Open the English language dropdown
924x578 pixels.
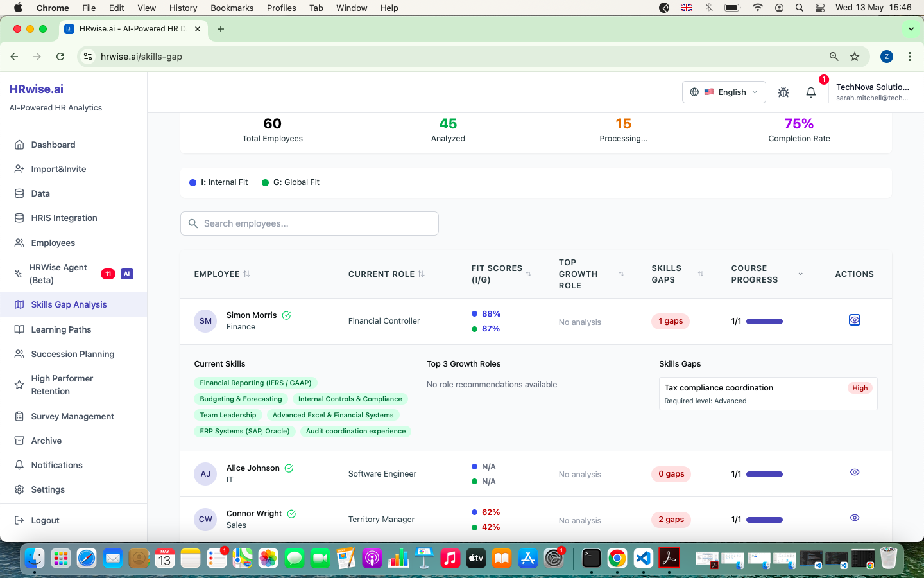point(724,92)
